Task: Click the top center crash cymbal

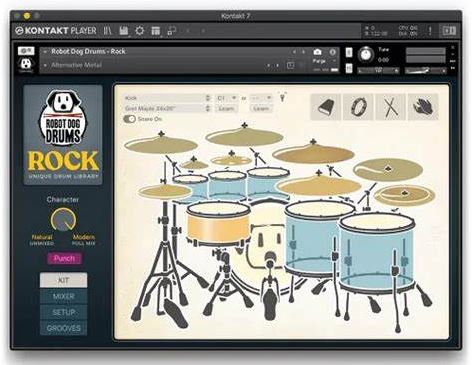Action: [244, 137]
